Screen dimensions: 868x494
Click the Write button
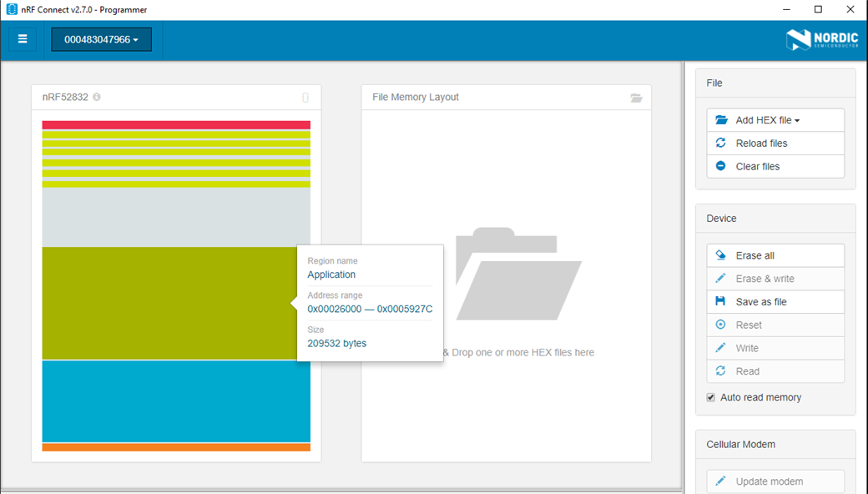coord(775,349)
